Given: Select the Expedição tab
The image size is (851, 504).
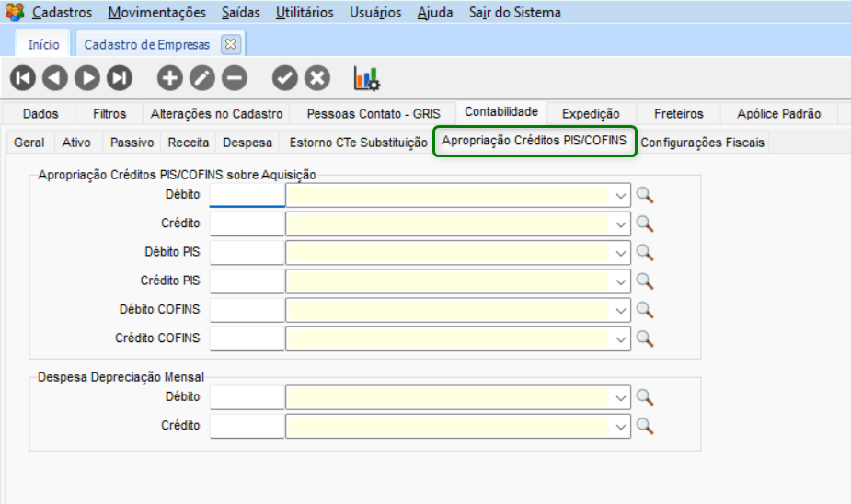Looking at the screenshot, I should point(591,114).
